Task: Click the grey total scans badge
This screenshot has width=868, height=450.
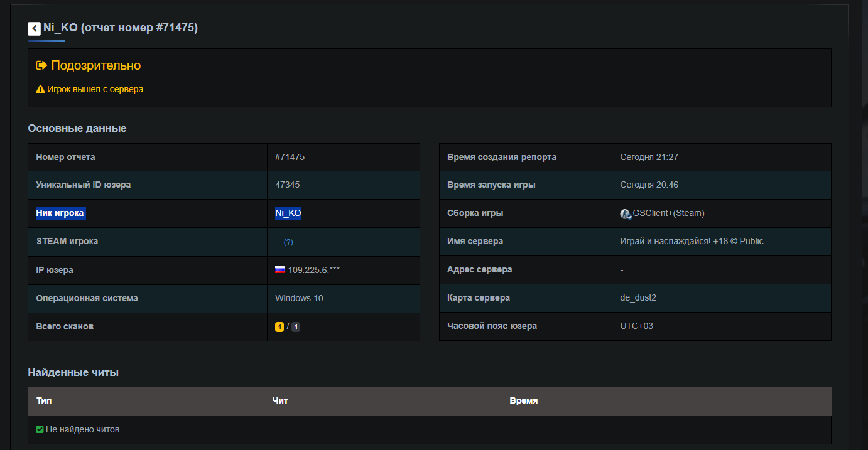Action: [x=296, y=327]
